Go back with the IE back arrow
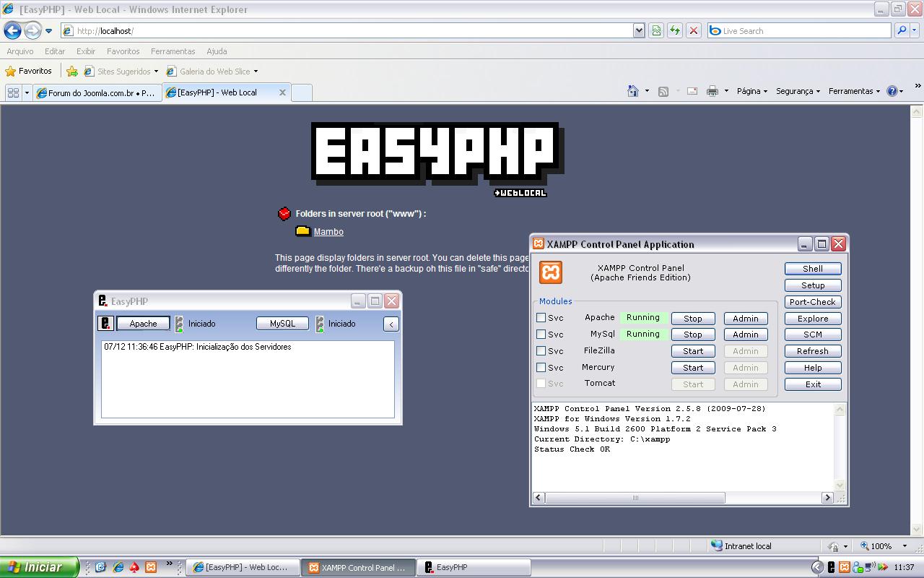The width and height of the screenshot is (924, 578). pyautogui.click(x=12, y=30)
